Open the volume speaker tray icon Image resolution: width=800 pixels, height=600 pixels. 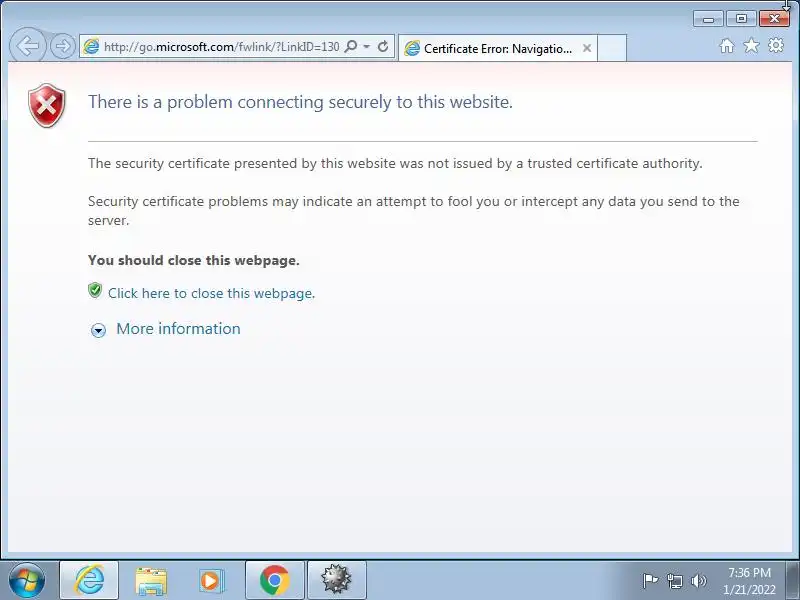click(698, 581)
